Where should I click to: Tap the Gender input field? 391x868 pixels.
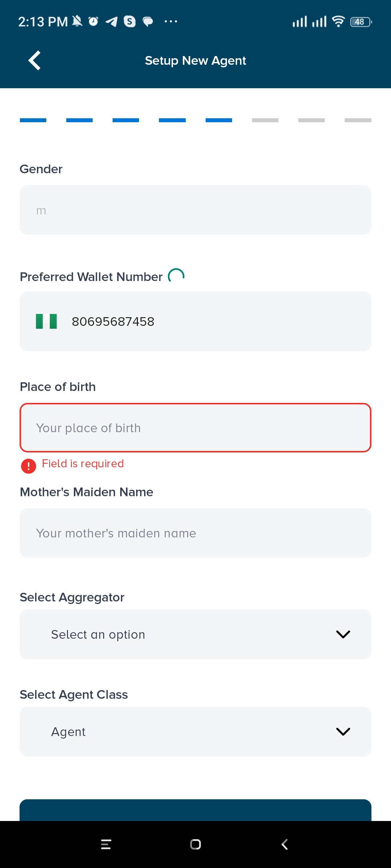click(195, 210)
